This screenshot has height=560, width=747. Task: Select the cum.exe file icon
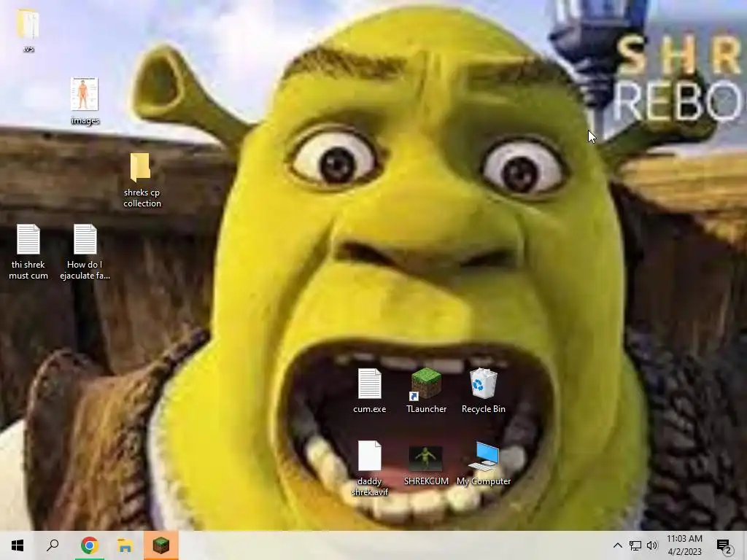point(370,391)
